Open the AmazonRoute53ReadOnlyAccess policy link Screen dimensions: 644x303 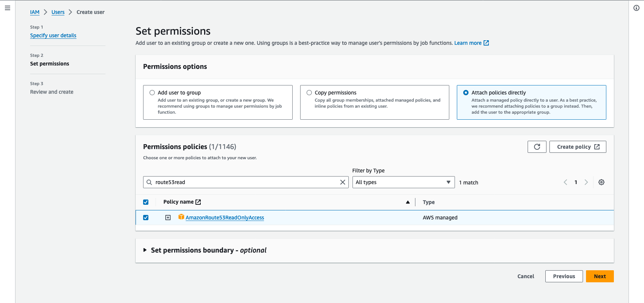tap(225, 218)
